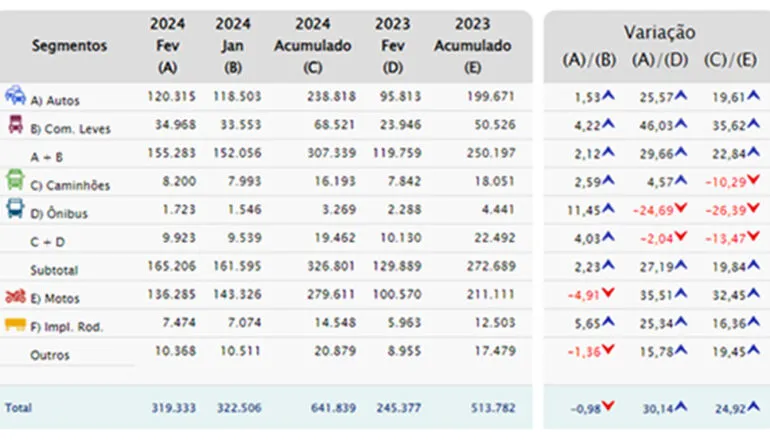This screenshot has width=770, height=440.
Task: Click the red down arrow in Total row
Action: tap(607, 406)
